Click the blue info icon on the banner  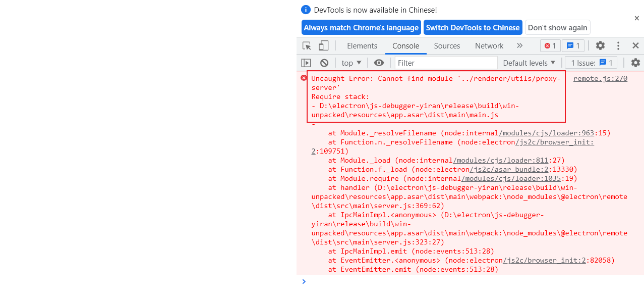[306, 10]
